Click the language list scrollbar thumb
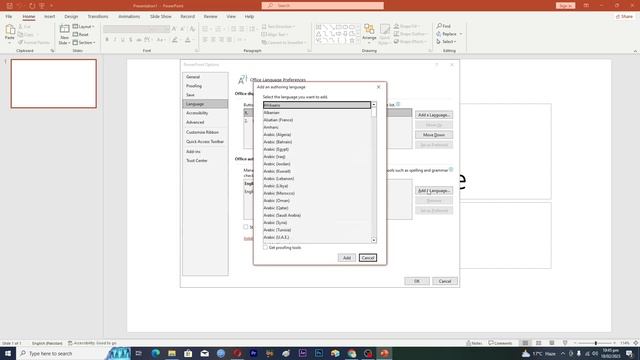The width and height of the screenshot is (640, 360). 373,112
